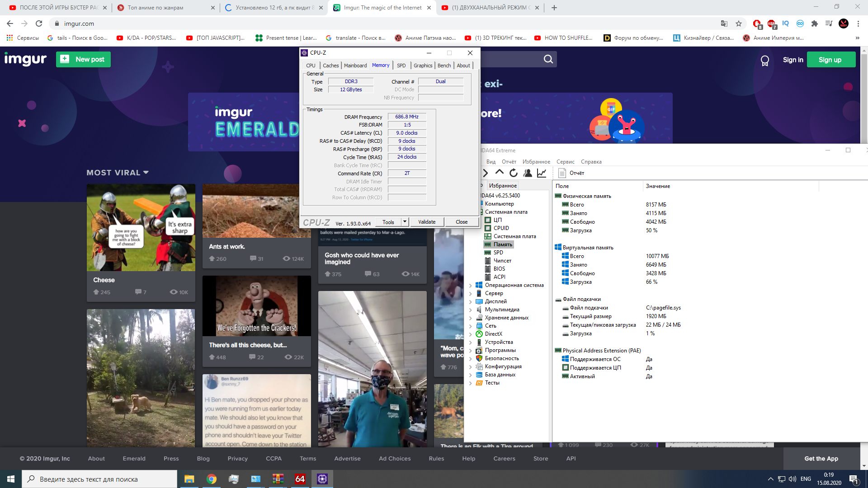
Task: Switch to the CPU tab in CPU-Z
Action: pyautogui.click(x=311, y=66)
